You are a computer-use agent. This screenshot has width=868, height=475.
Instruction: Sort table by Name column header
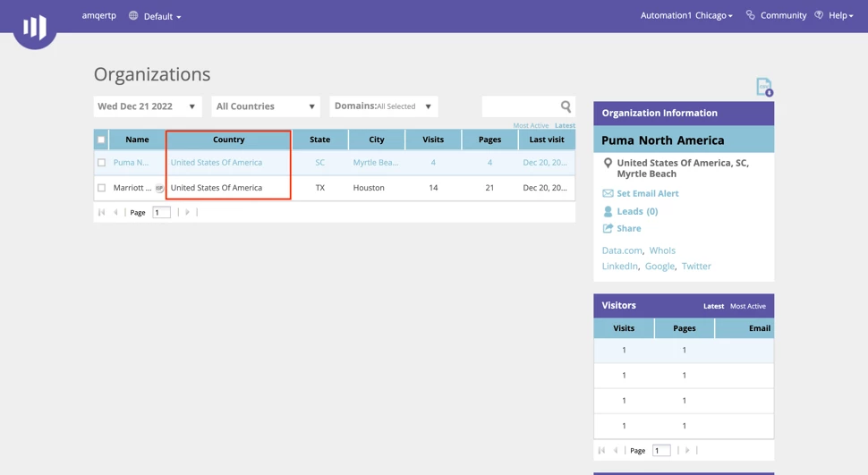tap(137, 140)
